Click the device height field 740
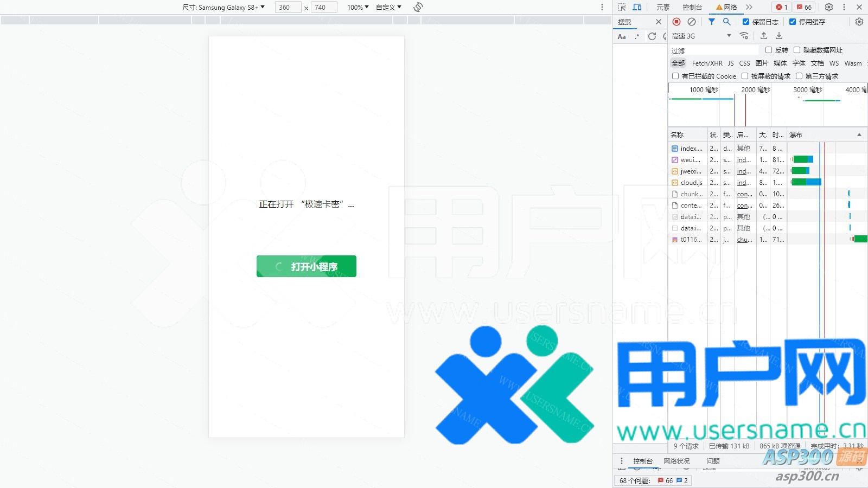This screenshot has width=868, height=488. [x=324, y=7]
